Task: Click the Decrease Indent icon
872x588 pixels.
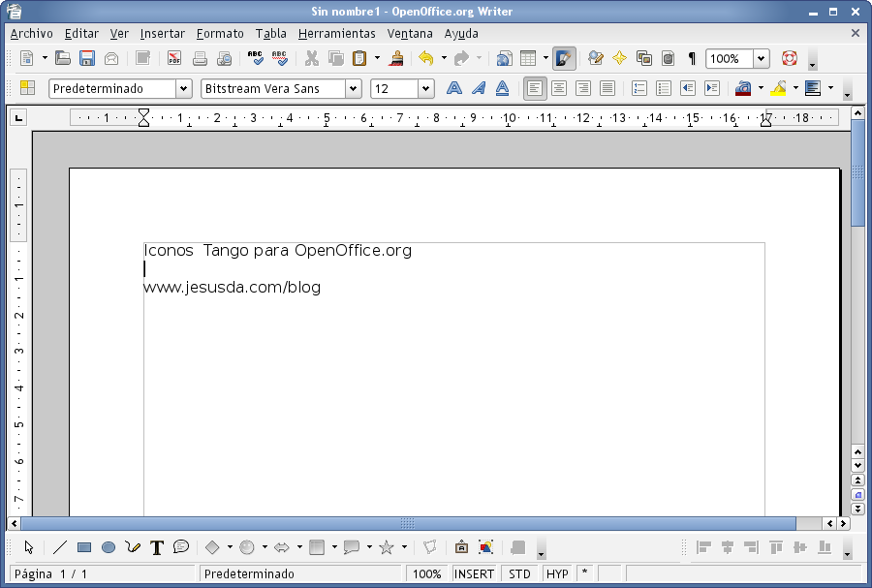Action: [x=688, y=88]
